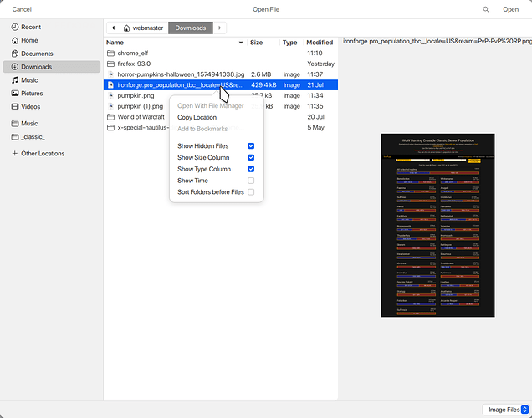Click the webmaster breadcrumb button
532x418 pixels.
144,28
